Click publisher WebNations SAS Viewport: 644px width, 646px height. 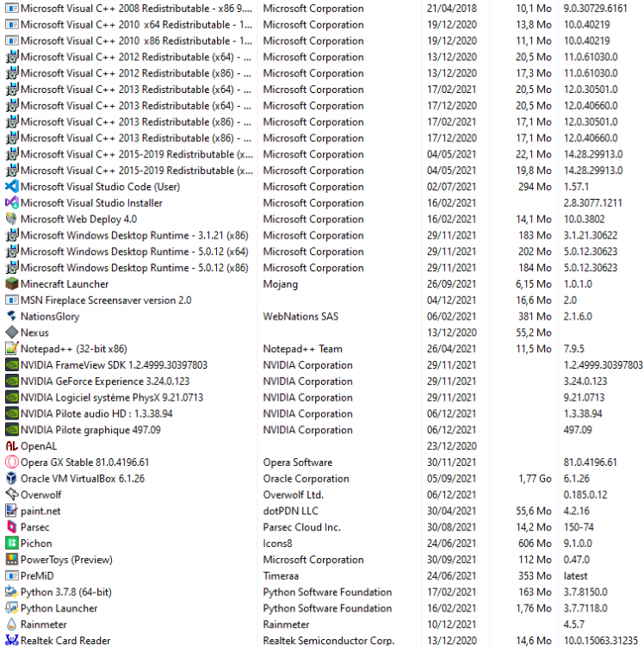[300, 316]
